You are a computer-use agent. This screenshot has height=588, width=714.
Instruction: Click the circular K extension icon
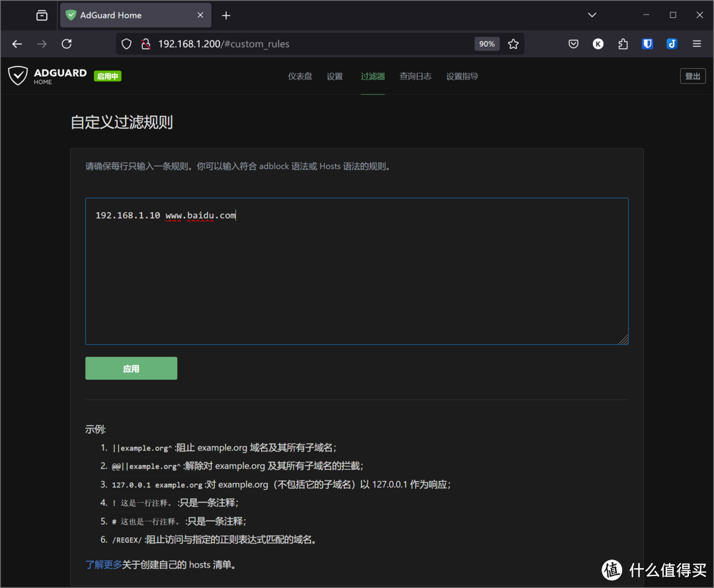pyautogui.click(x=598, y=44)
